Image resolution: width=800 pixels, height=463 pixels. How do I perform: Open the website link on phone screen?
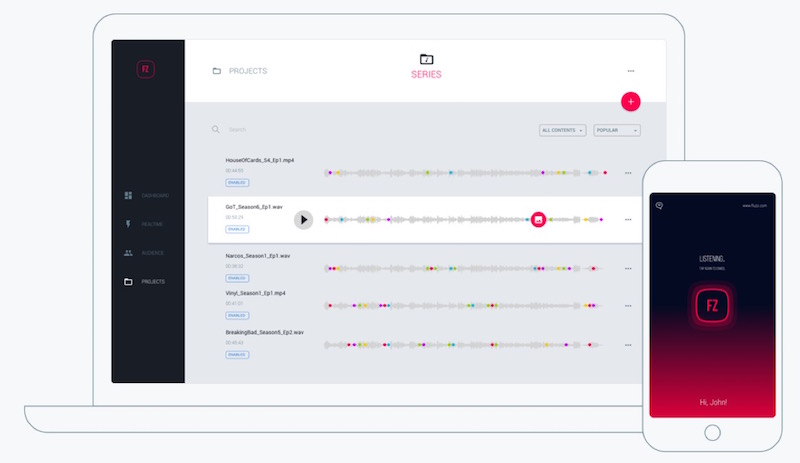click(755, 206)
